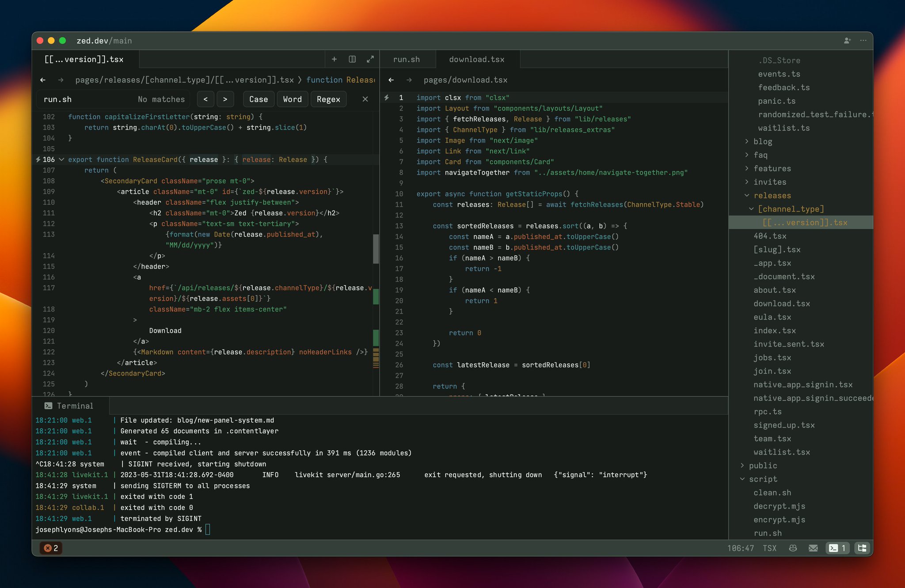Expand the blog folder
905x588 pixels.
coord(763,141)
